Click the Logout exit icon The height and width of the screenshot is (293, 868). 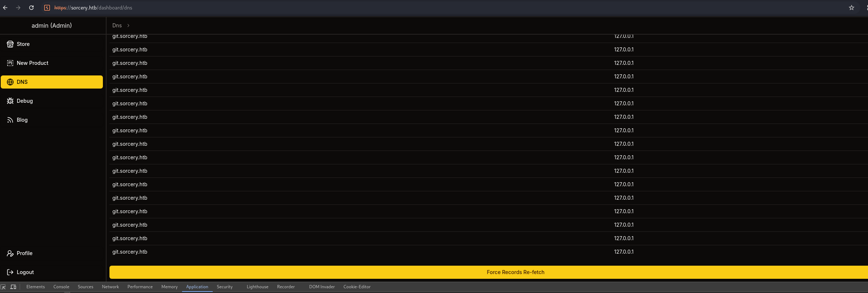[10, 272]
